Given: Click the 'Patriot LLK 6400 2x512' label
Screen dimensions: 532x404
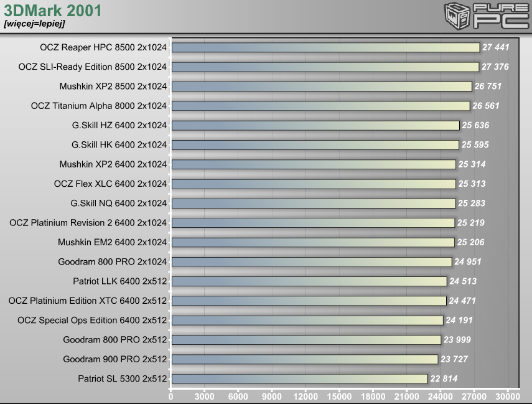Looking at the screenshot, I should [x=119, y=281].
